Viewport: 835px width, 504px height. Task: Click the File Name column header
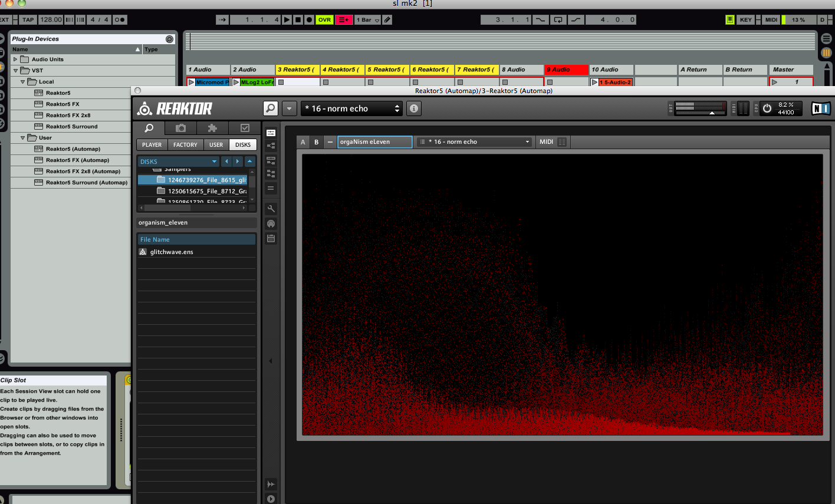coord(197,239)
